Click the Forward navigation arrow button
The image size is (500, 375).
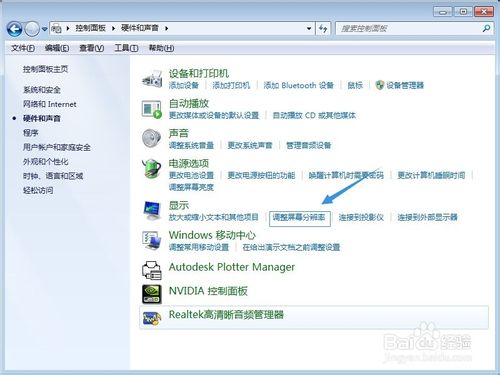(x=32, y=29)
